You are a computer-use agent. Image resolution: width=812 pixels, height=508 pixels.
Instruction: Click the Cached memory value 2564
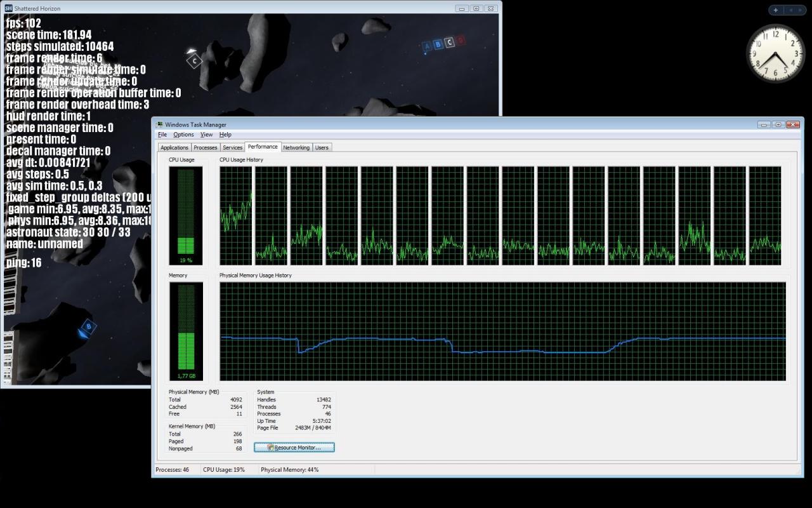(x=236, y=407)
